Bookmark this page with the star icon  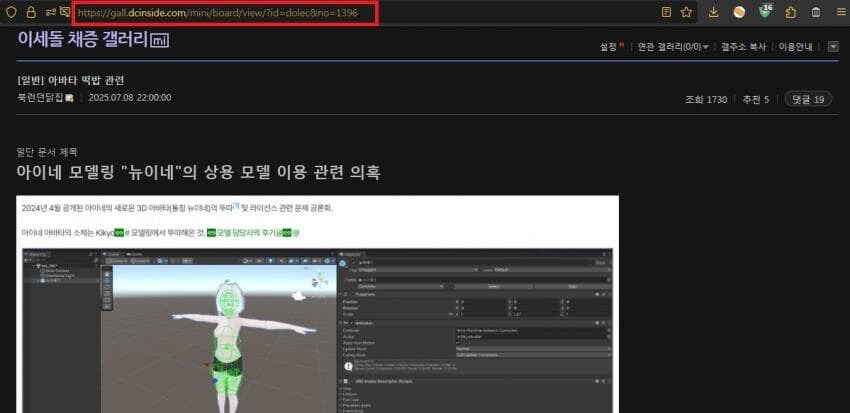tap(687, 12)
